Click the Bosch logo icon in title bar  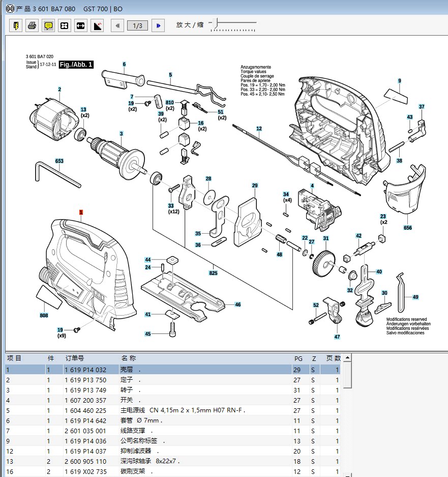[x=10, y=9]
